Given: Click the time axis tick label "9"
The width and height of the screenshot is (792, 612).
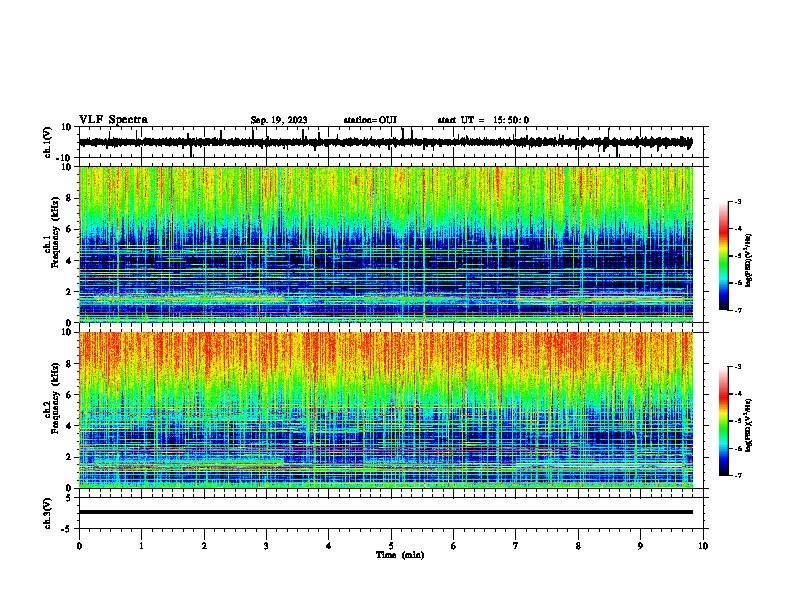Looking at the screenshot, I should pyautogui.click(x=640, y=546).
